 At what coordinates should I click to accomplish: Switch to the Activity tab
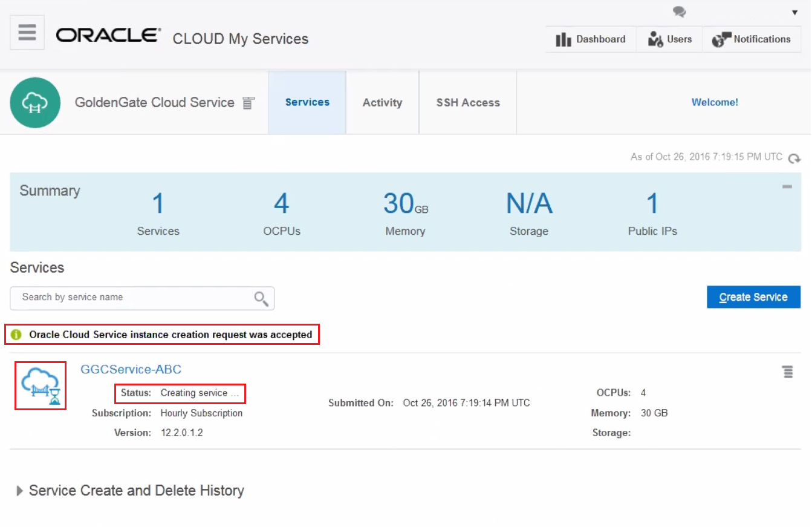[x=382, y=103]
